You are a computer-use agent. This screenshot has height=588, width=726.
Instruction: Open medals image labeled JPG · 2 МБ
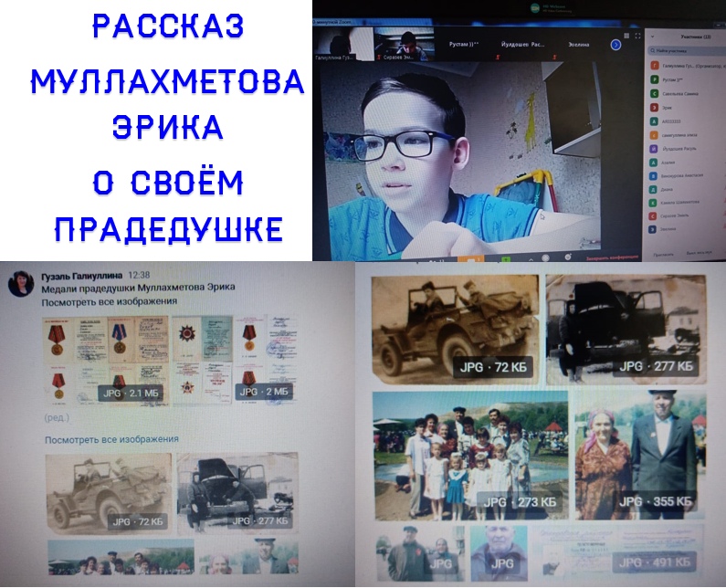click(235, 362)
